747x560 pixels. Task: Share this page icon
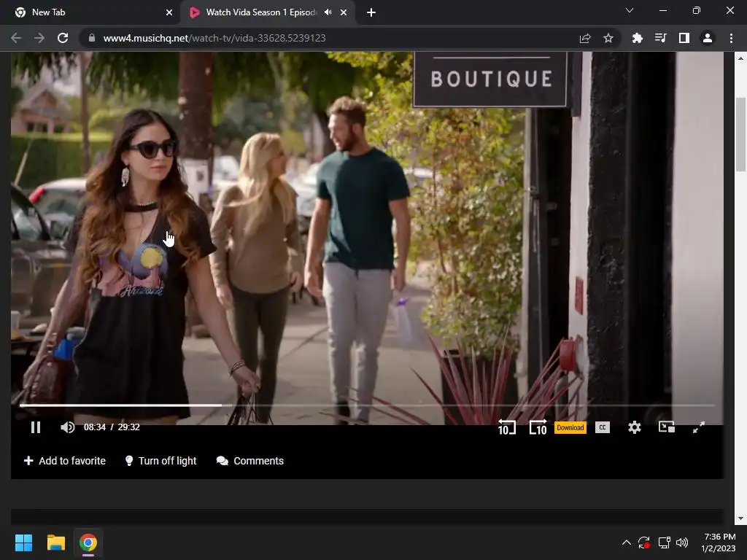[x=585, y=38]
